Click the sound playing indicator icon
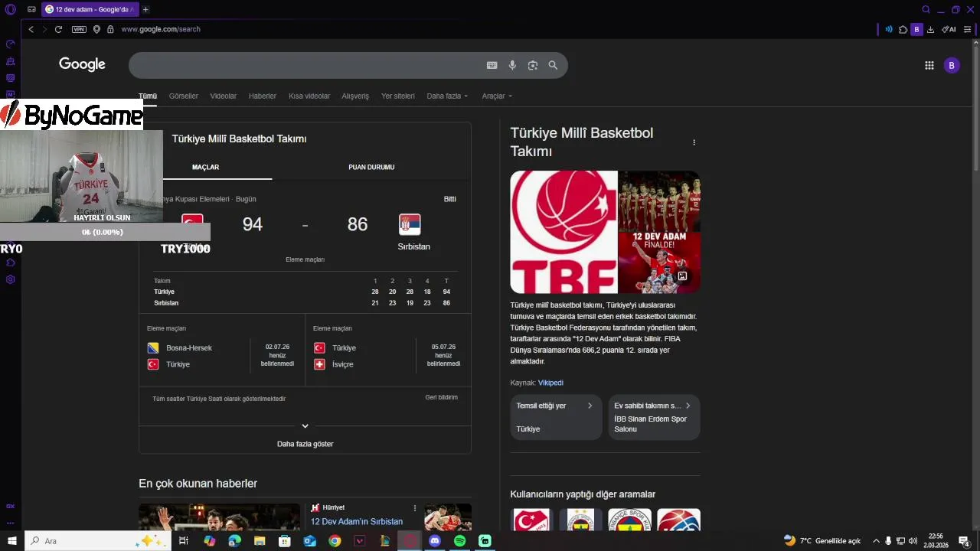This screenshot has height=551, width=980. 889,29
